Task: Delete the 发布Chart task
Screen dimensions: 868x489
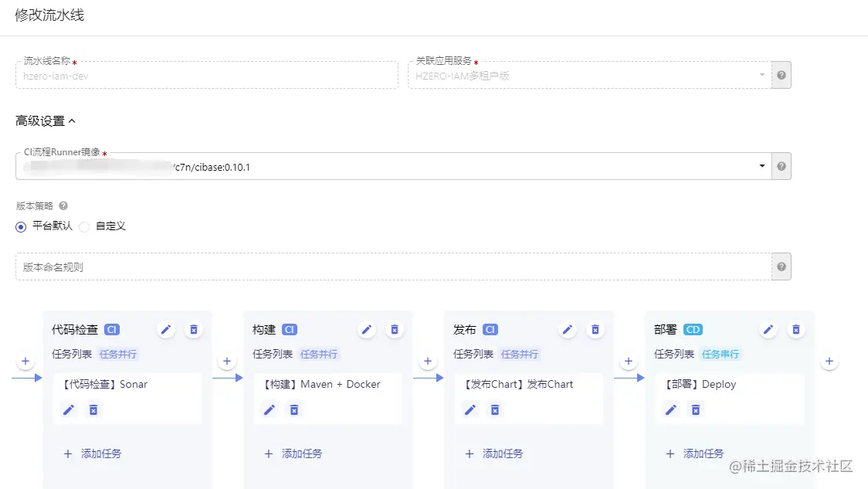Action: tap(495, 409)
